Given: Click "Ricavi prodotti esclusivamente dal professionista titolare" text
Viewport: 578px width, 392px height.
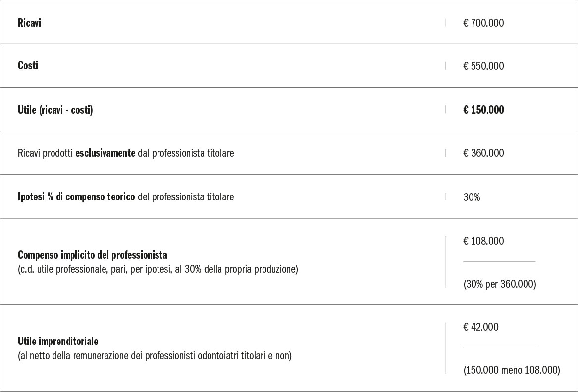Looking at the screenshot, I should click(x=125, y=153).
